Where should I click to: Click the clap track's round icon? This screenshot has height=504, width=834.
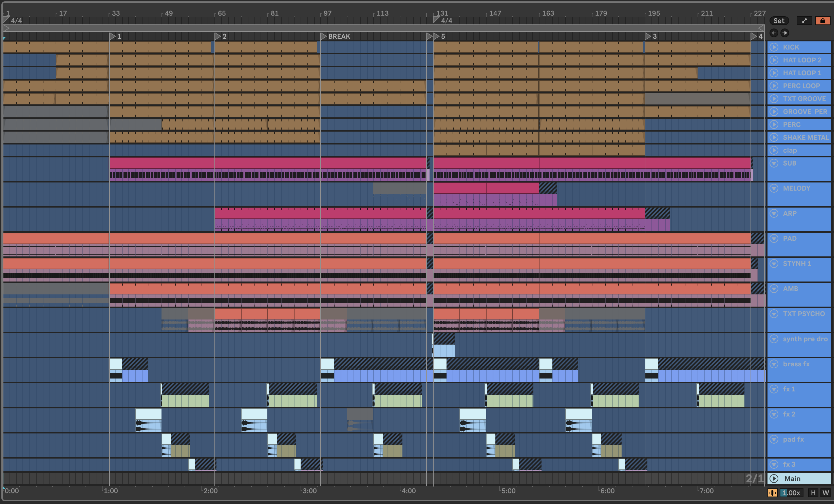pos(774,150)
